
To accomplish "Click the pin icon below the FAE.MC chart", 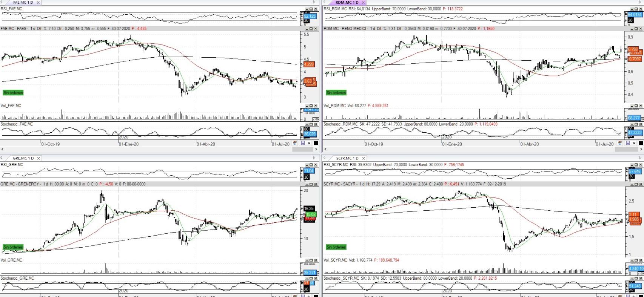I will click(x=309, y=143).
